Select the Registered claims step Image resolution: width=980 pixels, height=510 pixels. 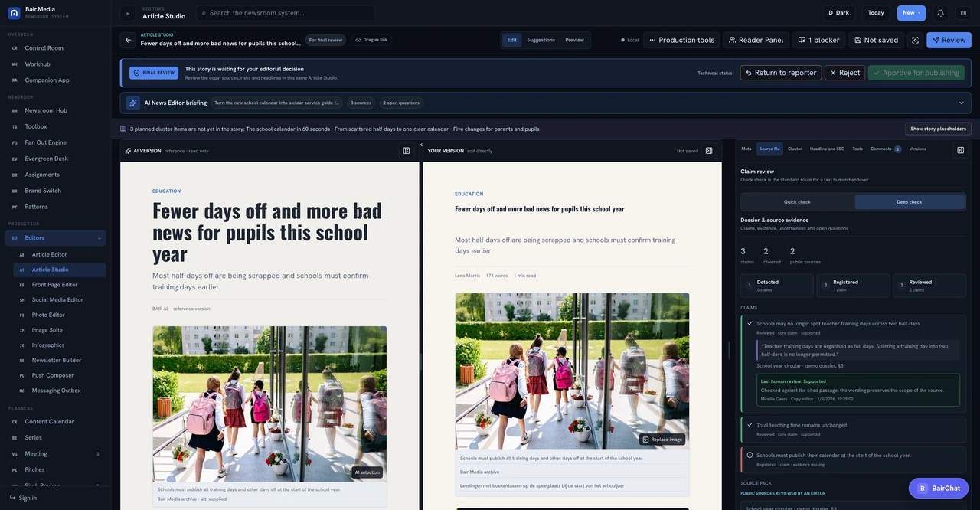(853, 286)
